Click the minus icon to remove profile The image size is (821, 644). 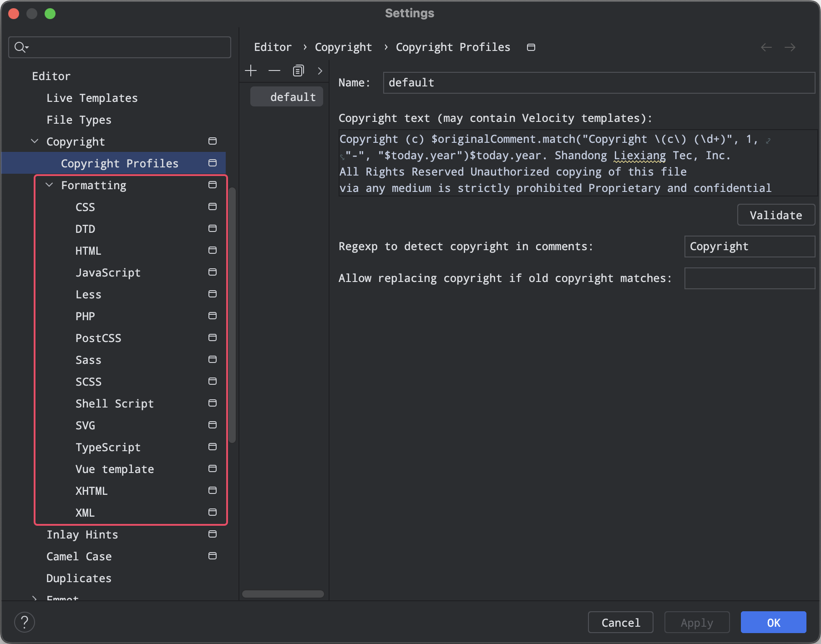tap(274, 71)
